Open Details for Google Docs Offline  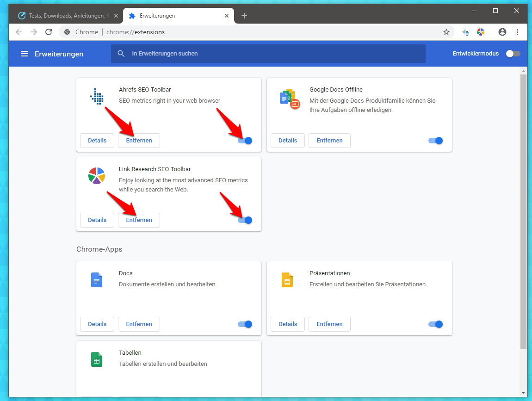(x=288, y=141)
